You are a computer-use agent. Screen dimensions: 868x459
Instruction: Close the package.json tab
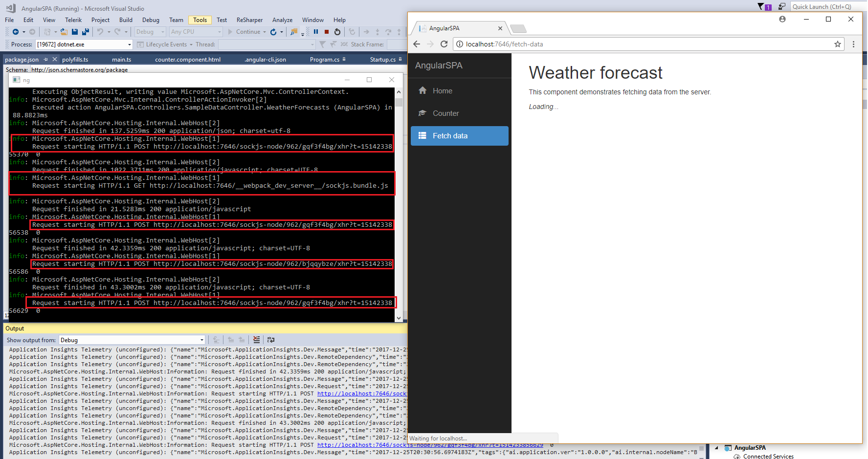(x=55, y=59)
